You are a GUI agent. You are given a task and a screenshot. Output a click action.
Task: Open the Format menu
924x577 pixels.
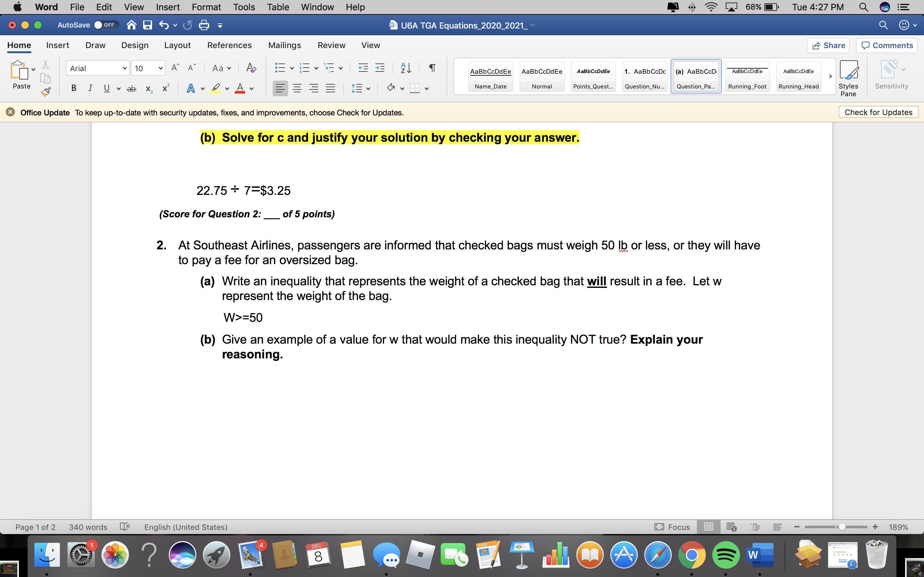pos(206,7)
